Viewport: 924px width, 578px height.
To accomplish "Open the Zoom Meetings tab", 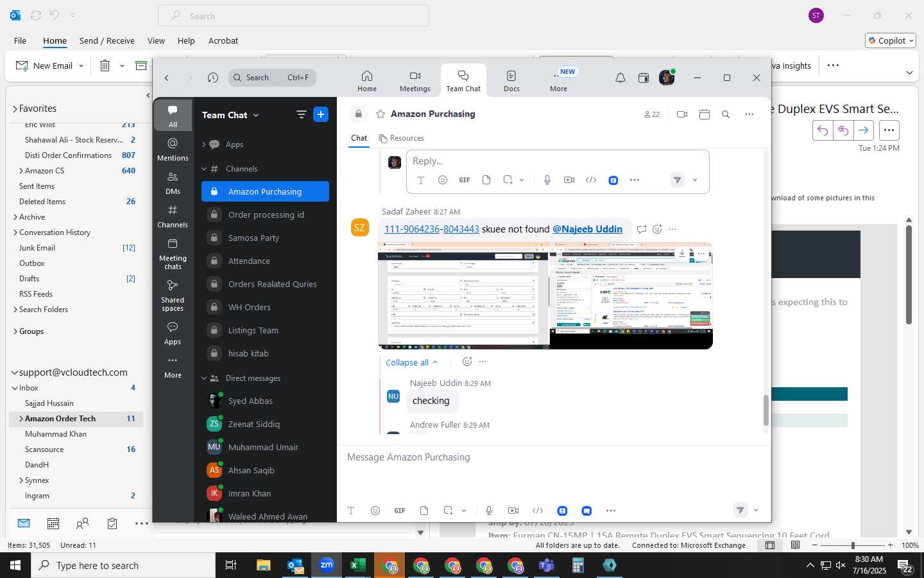I will coord(415,81).
